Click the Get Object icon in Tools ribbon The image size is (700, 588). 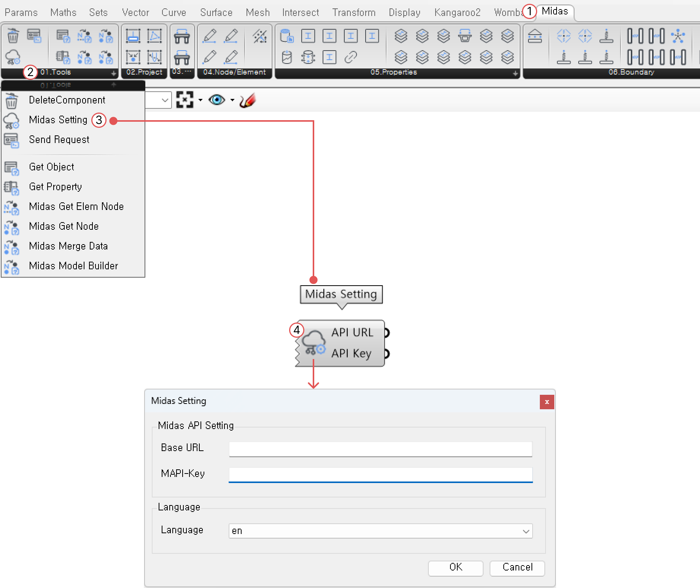tap(63, 36)
